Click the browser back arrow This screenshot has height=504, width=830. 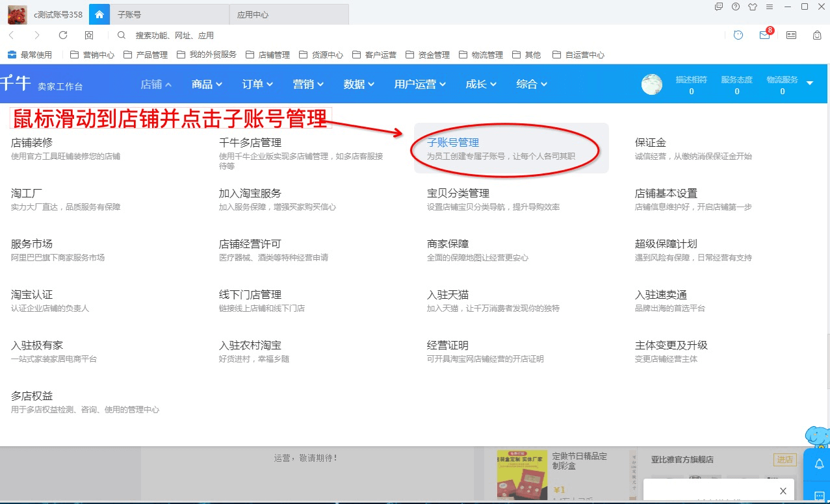[12, 35]
